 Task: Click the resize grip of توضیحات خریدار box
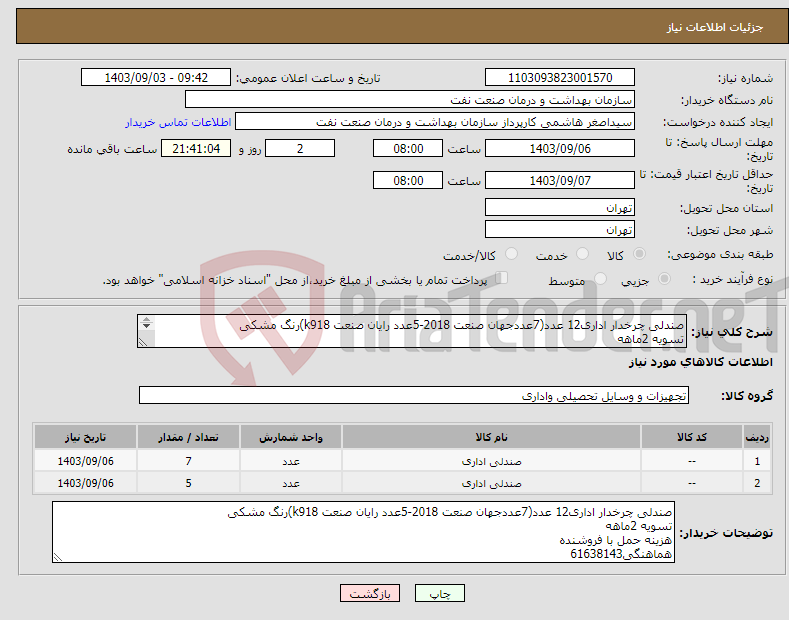58,557
